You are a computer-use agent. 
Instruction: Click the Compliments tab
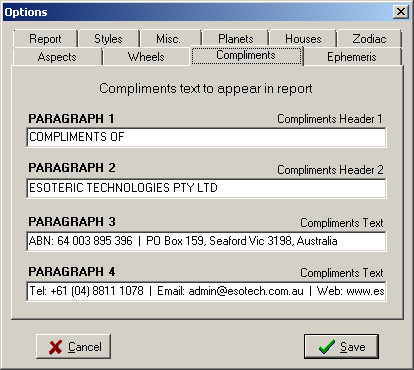click(x=246, y=55)
